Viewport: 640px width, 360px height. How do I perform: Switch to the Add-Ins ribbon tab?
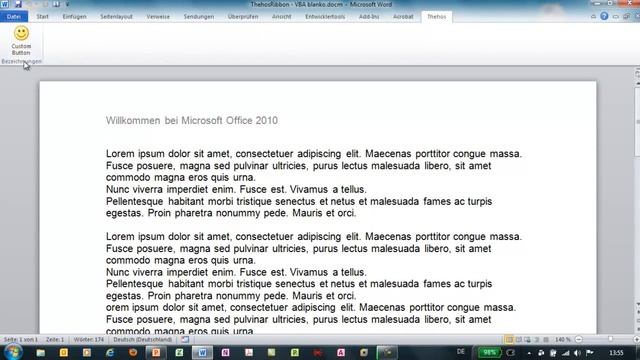click(x=369, y=17)
